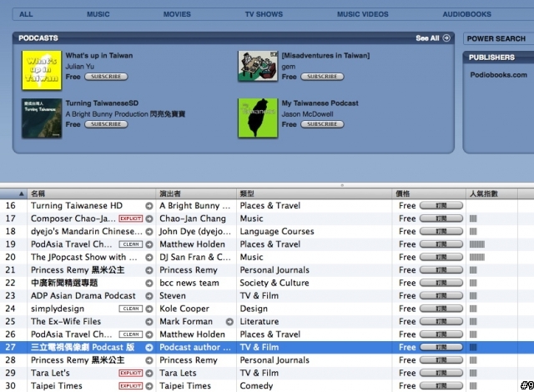Image resolution: width=534 pixels, height=392 pixels.
Task: Click arrow icon in row 28 Princess Remy
Action: tap(149, 360)
